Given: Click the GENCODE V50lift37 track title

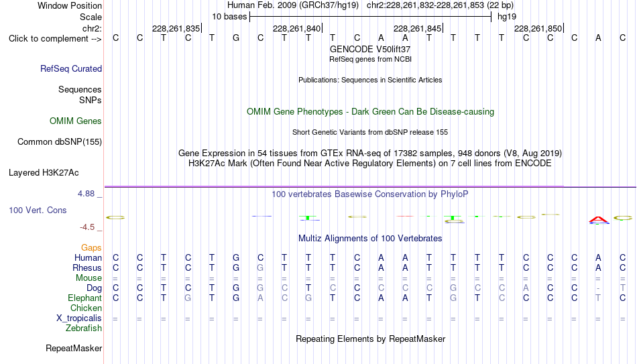Looking at the screenshot, I should 370,49.
